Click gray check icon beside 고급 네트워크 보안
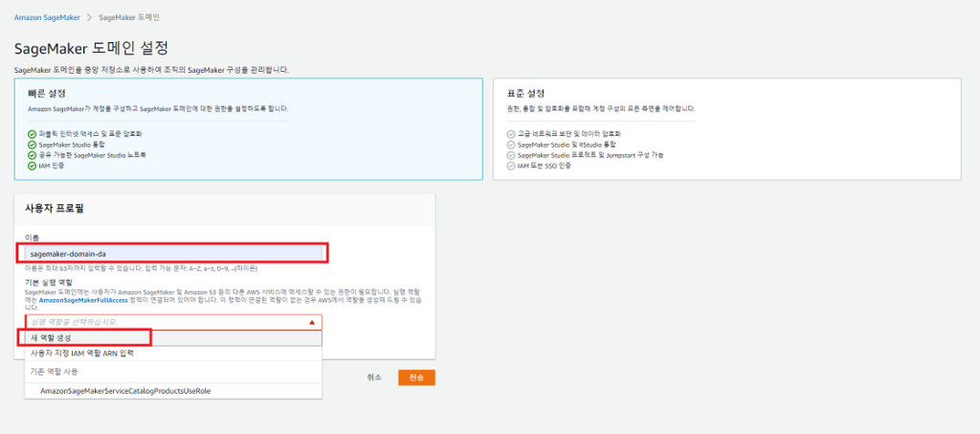 (x=511, y=134)
